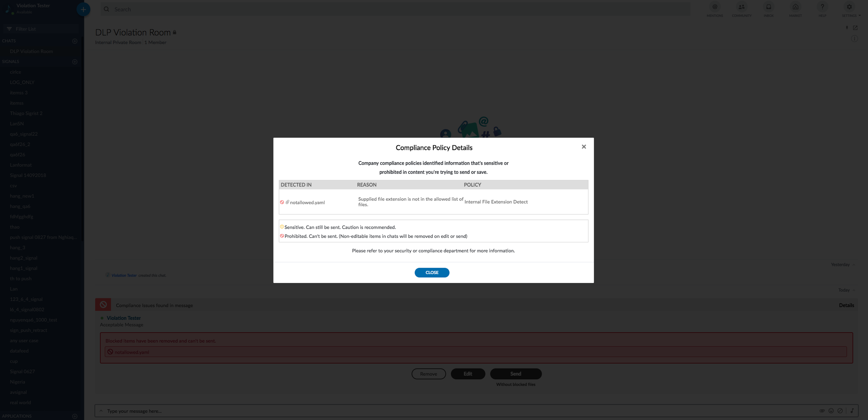
Task: Add new signal with SIGNALS plus
Action: click(75, 62)
